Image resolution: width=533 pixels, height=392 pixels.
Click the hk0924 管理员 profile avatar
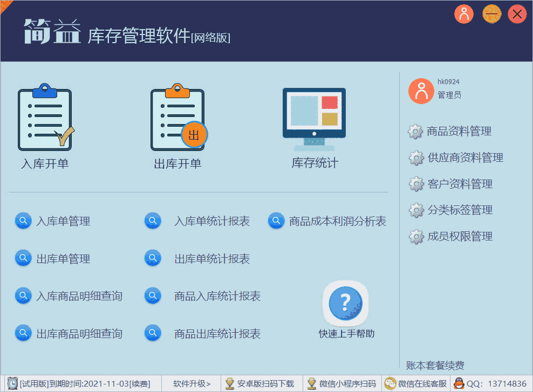click(x=421, y=91)
